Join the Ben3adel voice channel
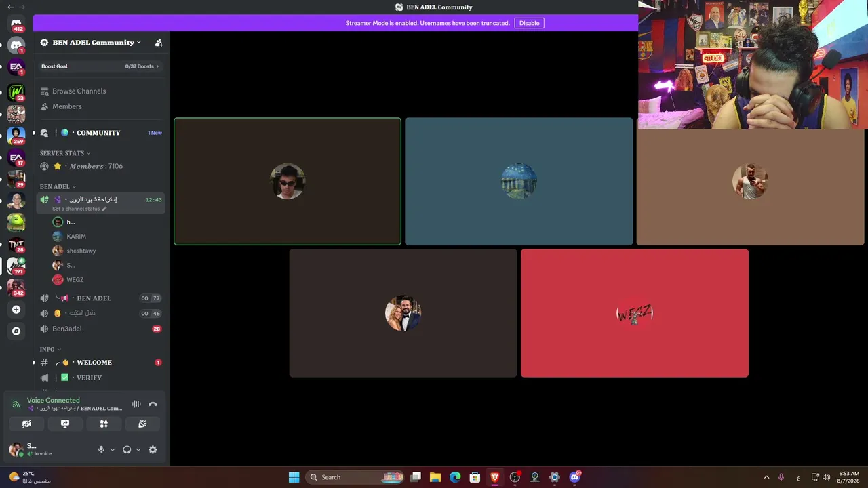This screenshot has height=488, width=868. [x=100, y=329]
